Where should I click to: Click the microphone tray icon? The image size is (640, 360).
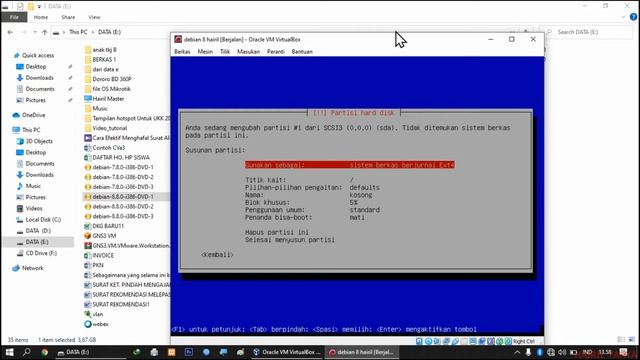[x=528, y=352]
